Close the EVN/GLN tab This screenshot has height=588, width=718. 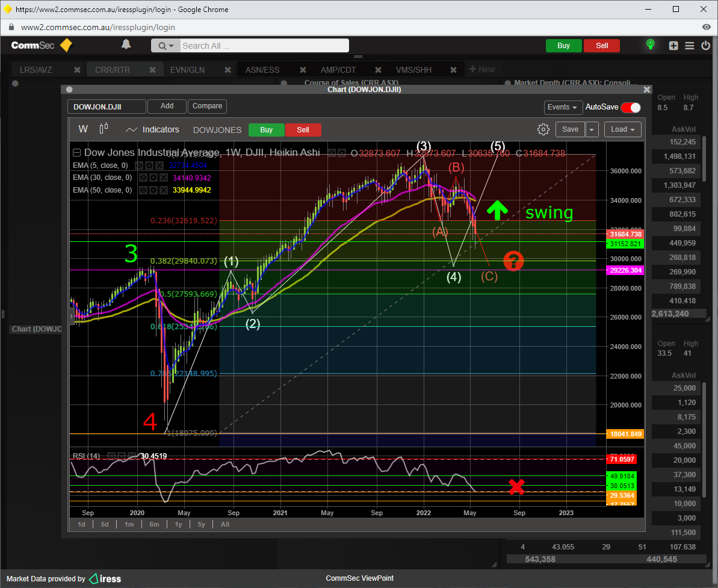point(227,70)
